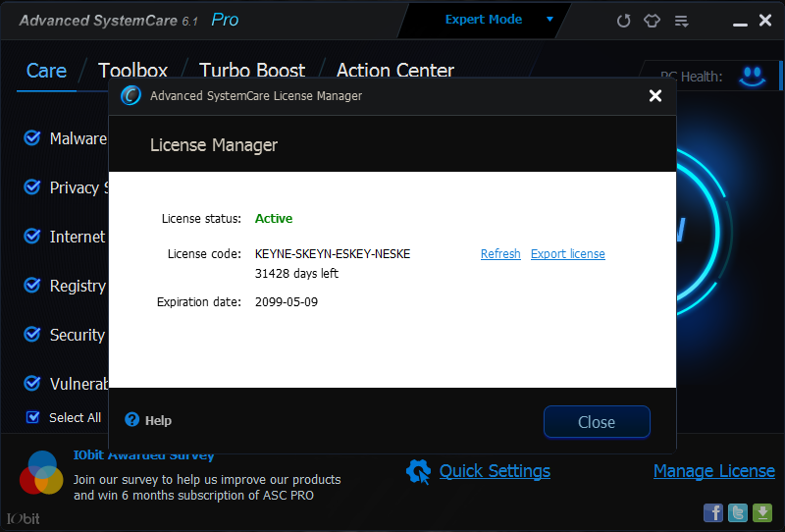Open the skin (shirt) icon in the title bar
Image resolution: width=785 pixels, height=532 pixels.
click(652, 21)
